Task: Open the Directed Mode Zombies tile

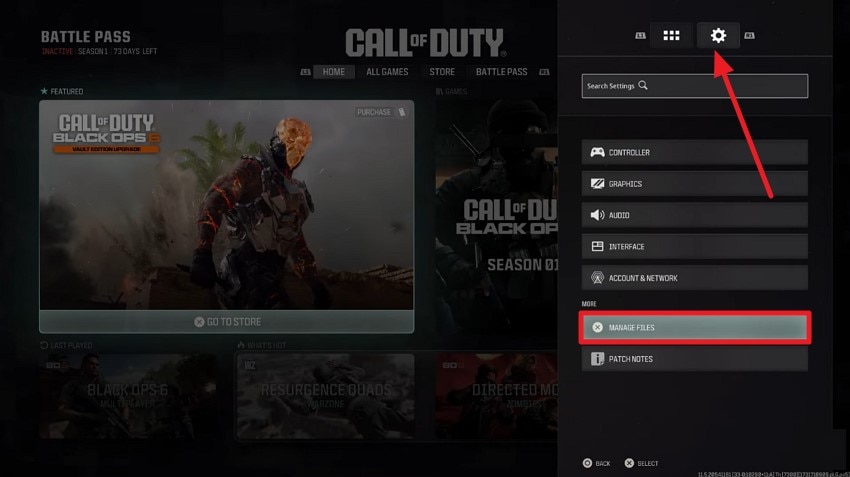Action: coord(496,396)
